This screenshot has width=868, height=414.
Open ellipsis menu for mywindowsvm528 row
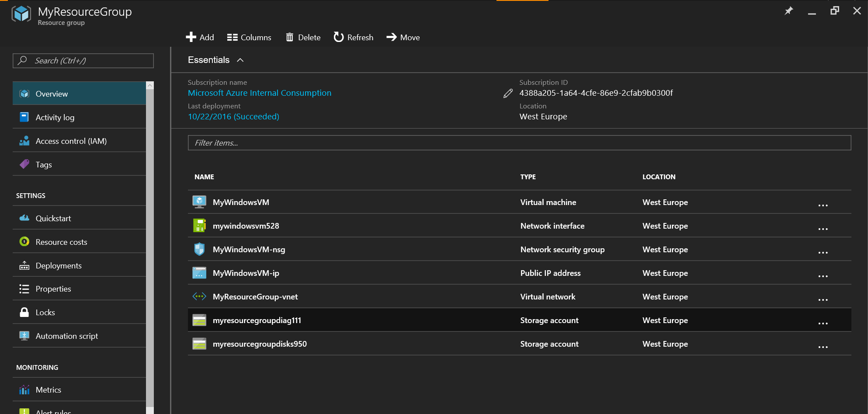click(823, 229)
